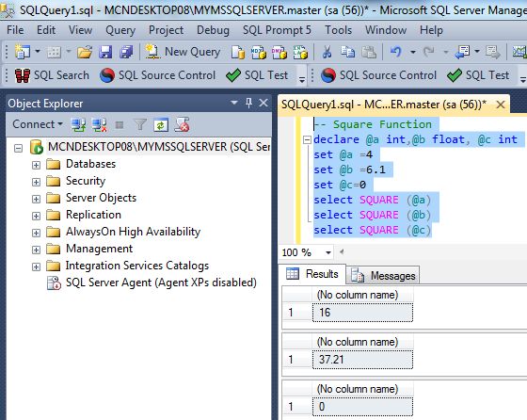This screenshot has height=420, width=527.
Task: Click Disconnect icon in Object Explorer
Action: [x=99, y=124]
